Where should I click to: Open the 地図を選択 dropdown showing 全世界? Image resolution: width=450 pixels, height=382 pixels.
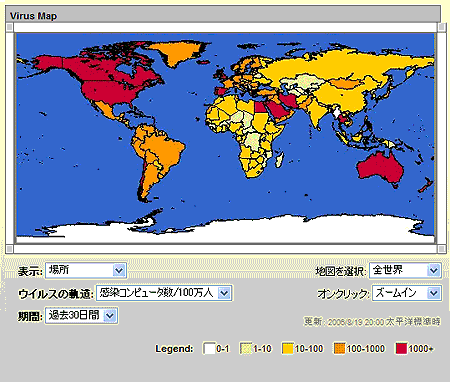point(405,270)
